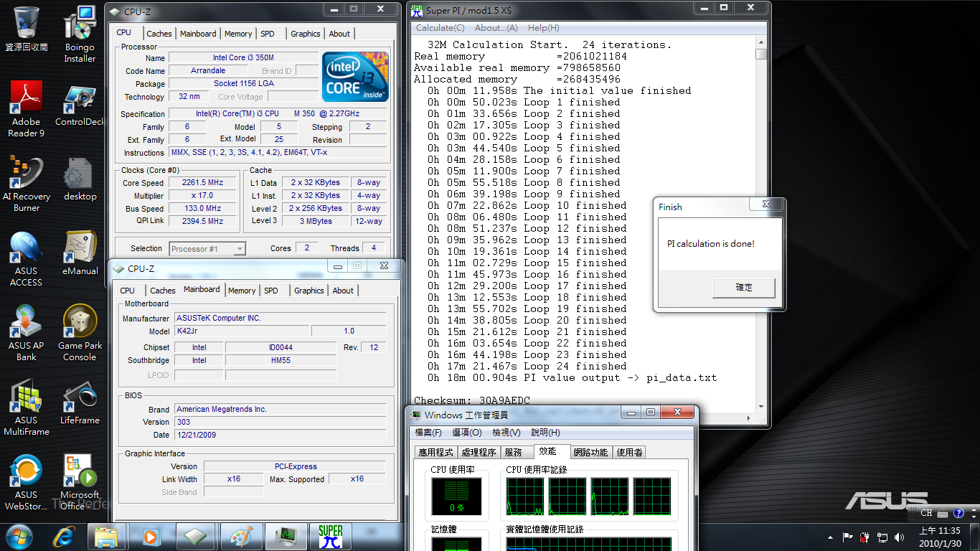Switch to 處理程序 tab in Task Manager
The image size is (980, 551).
[x=479, y=452]
